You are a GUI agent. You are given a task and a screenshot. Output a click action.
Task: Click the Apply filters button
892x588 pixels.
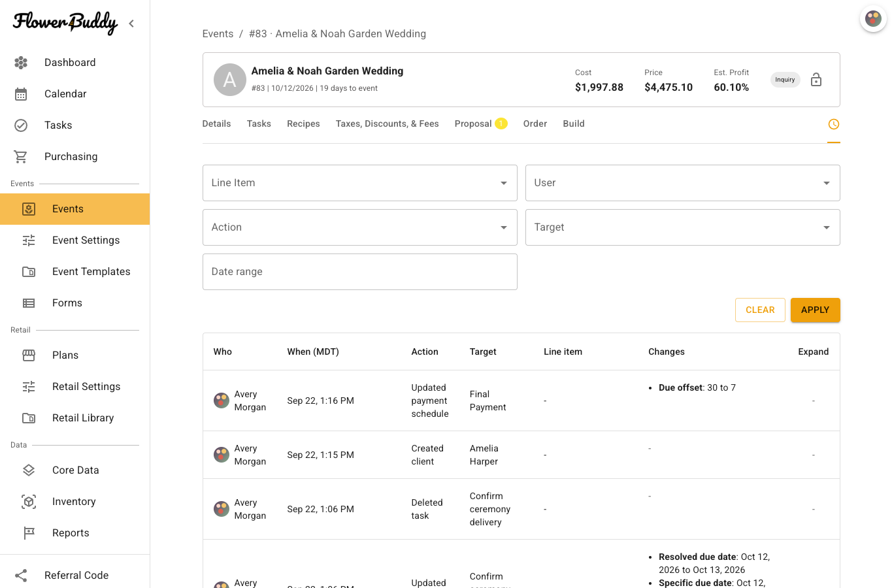point(816,310)
